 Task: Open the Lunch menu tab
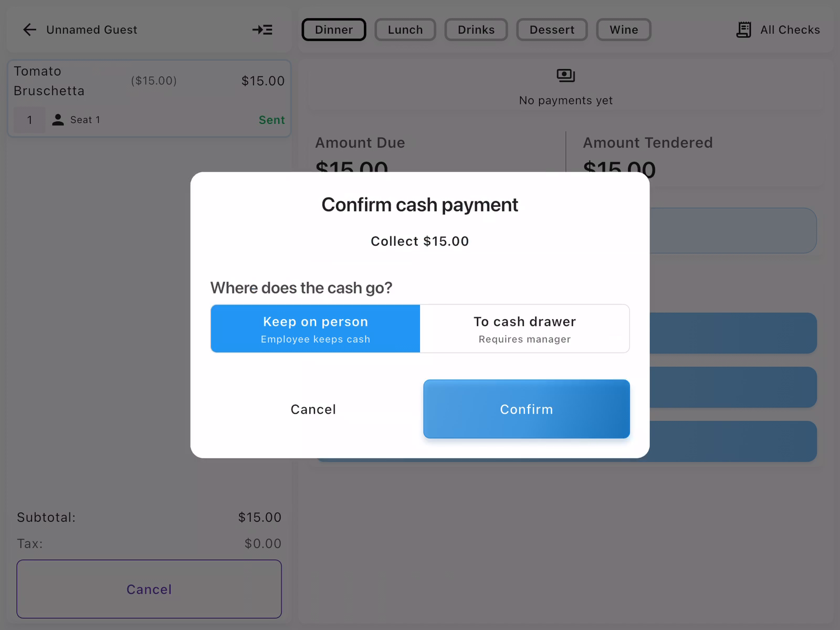pyautogui.click(x=405, y=29)
